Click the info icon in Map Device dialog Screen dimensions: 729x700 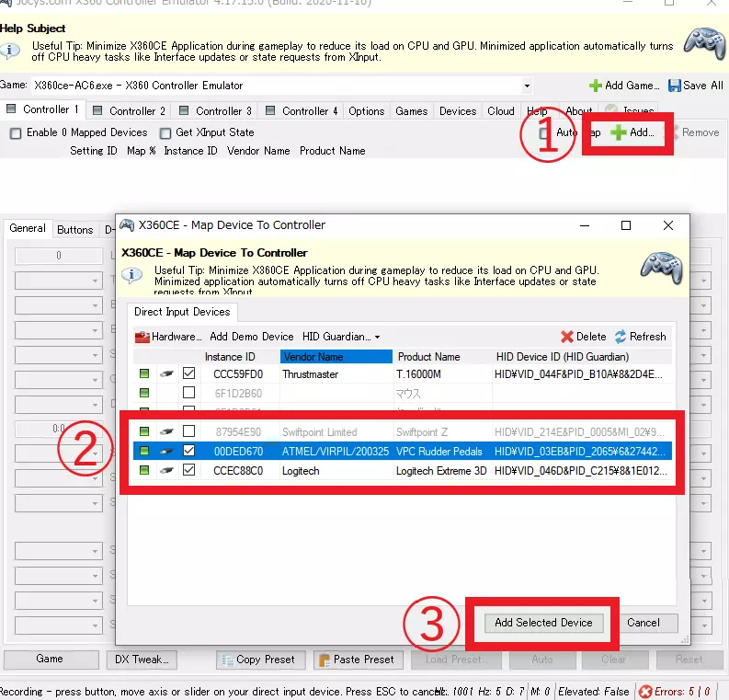pyautogui.click(x=131, y=274)
